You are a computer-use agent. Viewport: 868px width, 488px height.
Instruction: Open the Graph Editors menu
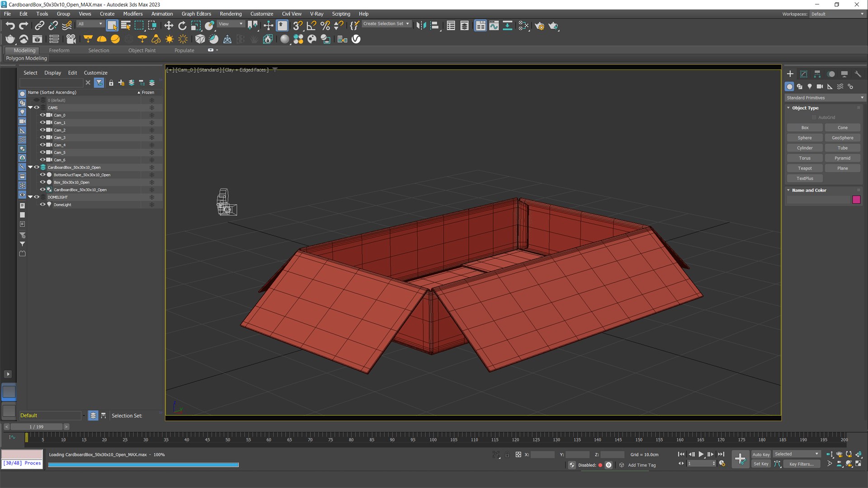(196, 14)
